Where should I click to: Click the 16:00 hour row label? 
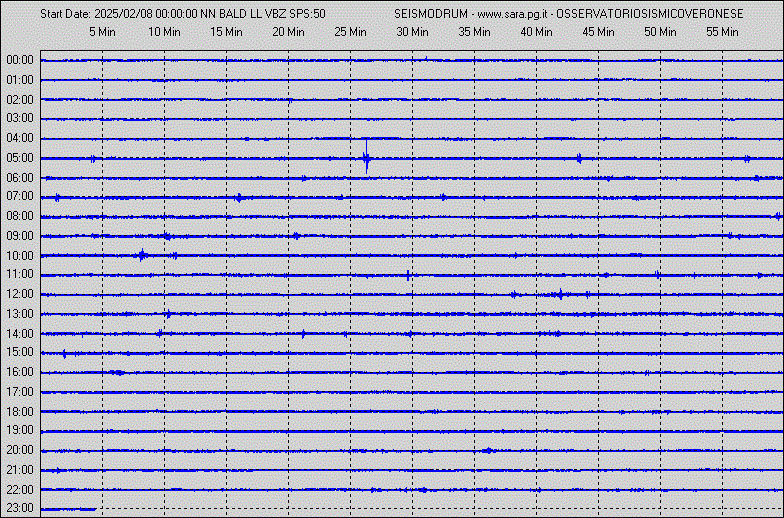[x=20, y=372]
